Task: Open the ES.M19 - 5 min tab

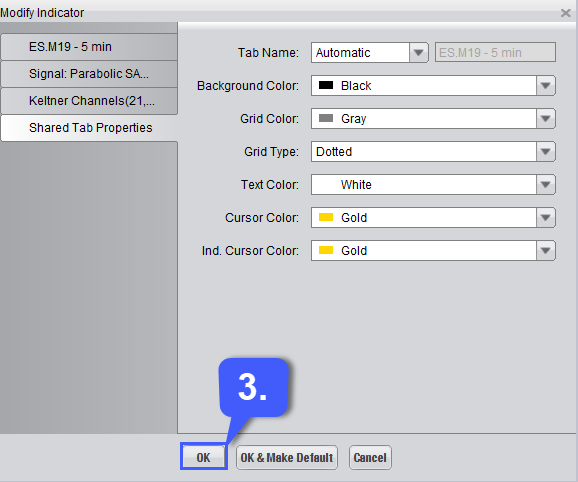Action: click(89, 47)
